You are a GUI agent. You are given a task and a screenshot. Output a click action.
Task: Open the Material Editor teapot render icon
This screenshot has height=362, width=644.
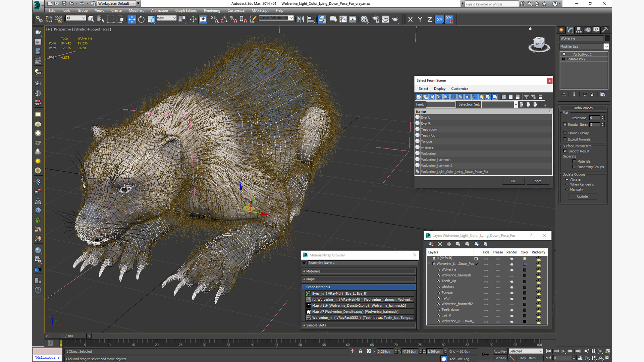coord(364,19)
